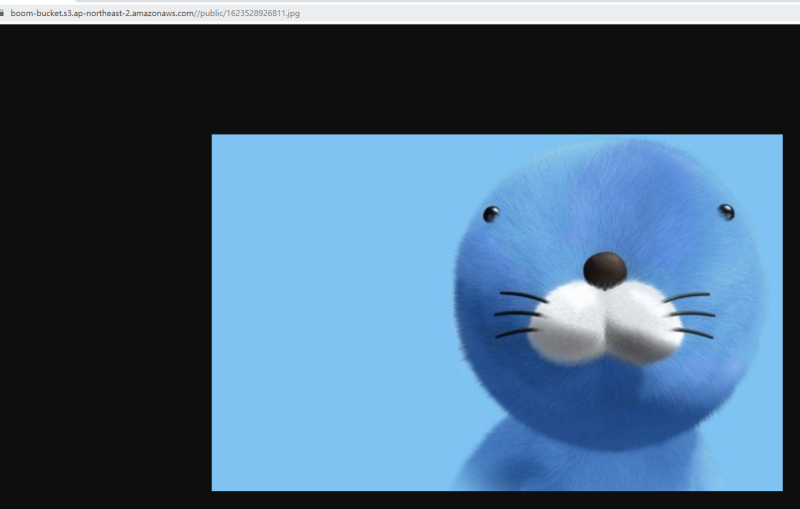
Task: Click the blue seal character image
Action: [497, 313]
